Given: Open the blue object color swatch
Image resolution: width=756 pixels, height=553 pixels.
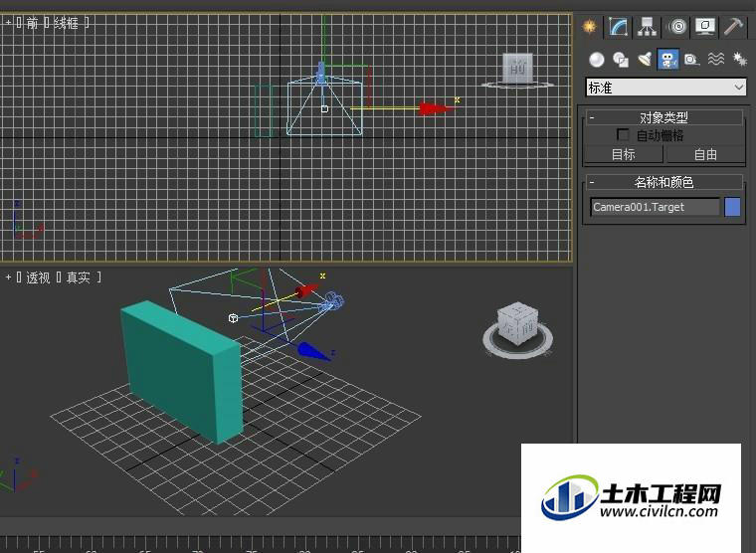Looking at the screenshot, I should [x=732, y=207].
